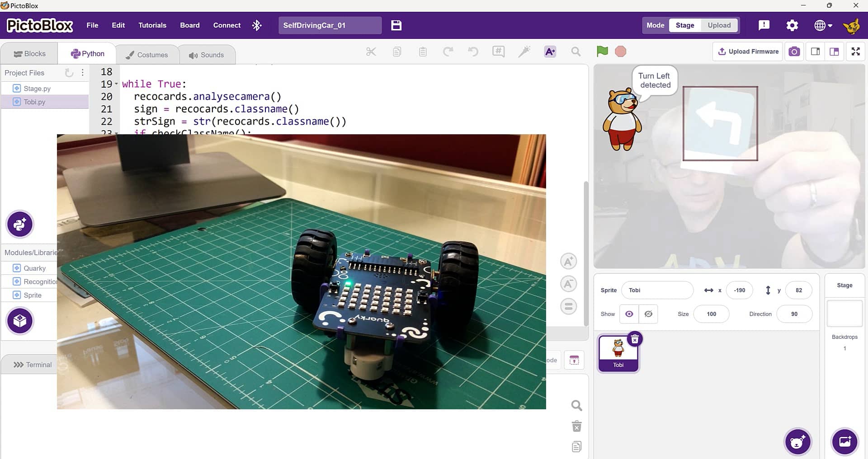The height and width of the screenshot is (459, 868).
Task: Open the Board menu
Action: click(x=190, y=25)
